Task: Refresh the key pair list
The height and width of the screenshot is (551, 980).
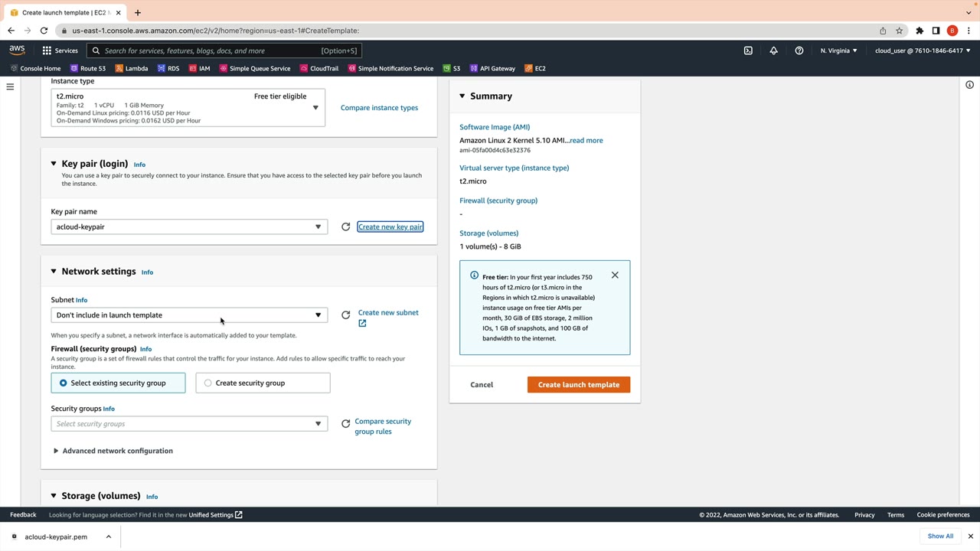Action: (346, 227)
